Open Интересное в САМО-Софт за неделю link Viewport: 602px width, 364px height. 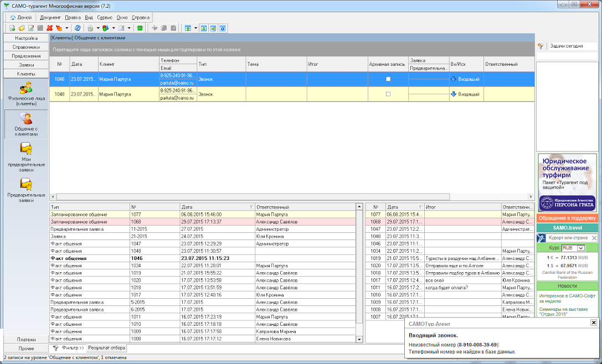[567, 298]
